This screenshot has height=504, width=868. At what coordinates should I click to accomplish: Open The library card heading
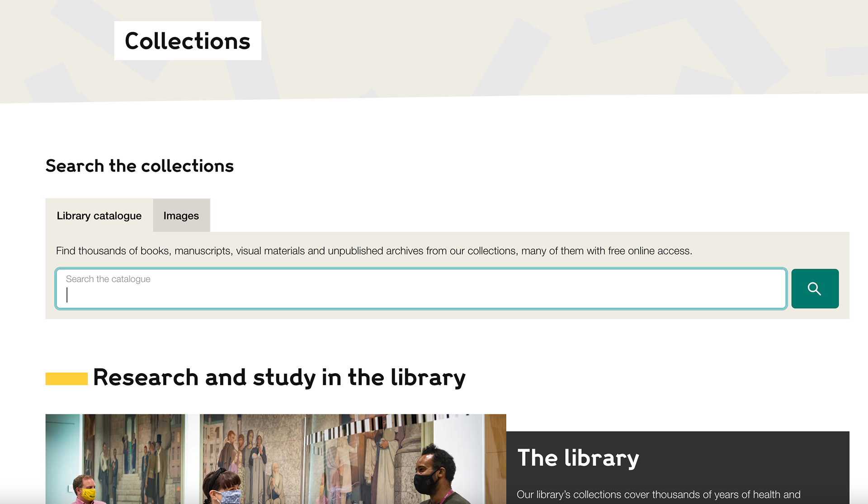pyautogui.click(x=578, y=458)
